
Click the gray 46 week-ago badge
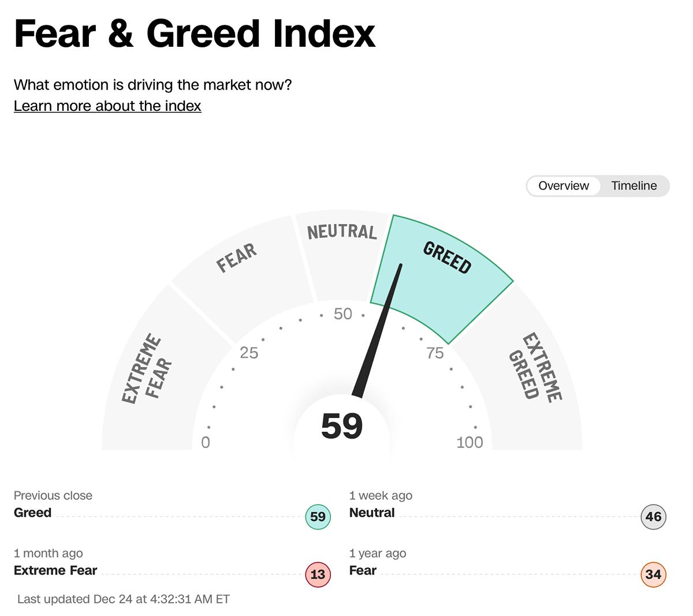653,517
